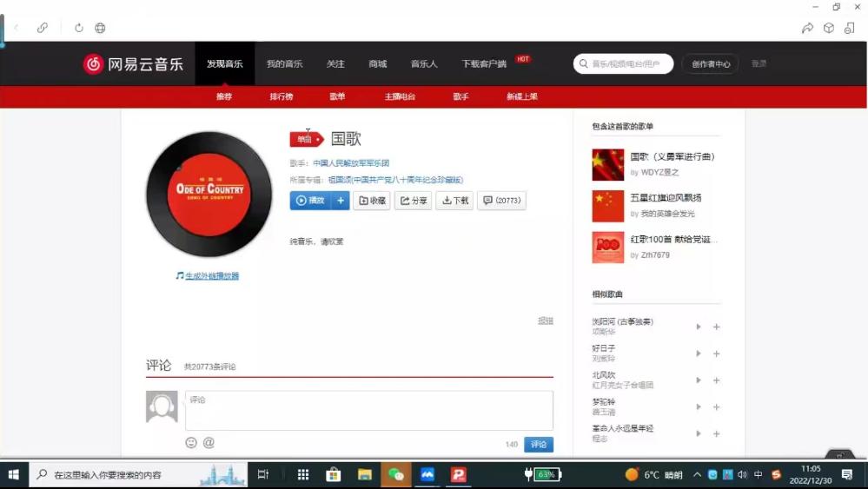This screenshot has height=489, width=868.
Task: Click the 创作者中心 button
Action: coord(711,64)
